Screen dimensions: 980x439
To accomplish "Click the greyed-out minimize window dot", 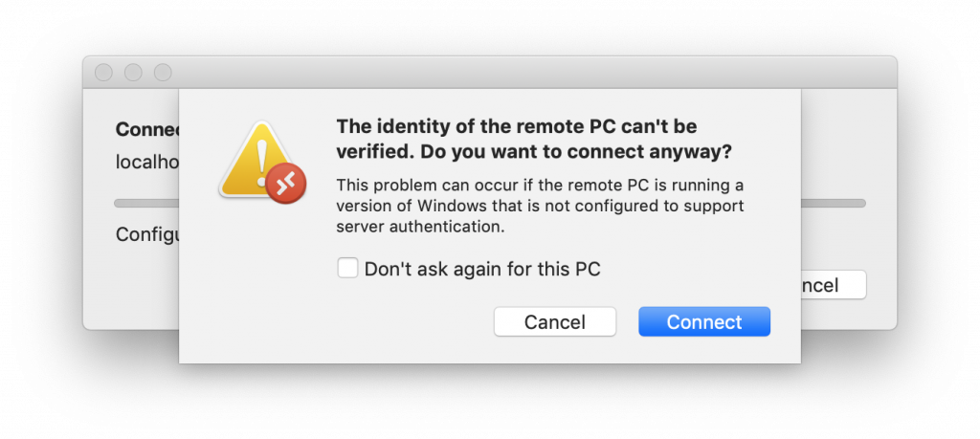I will [133, 73].
